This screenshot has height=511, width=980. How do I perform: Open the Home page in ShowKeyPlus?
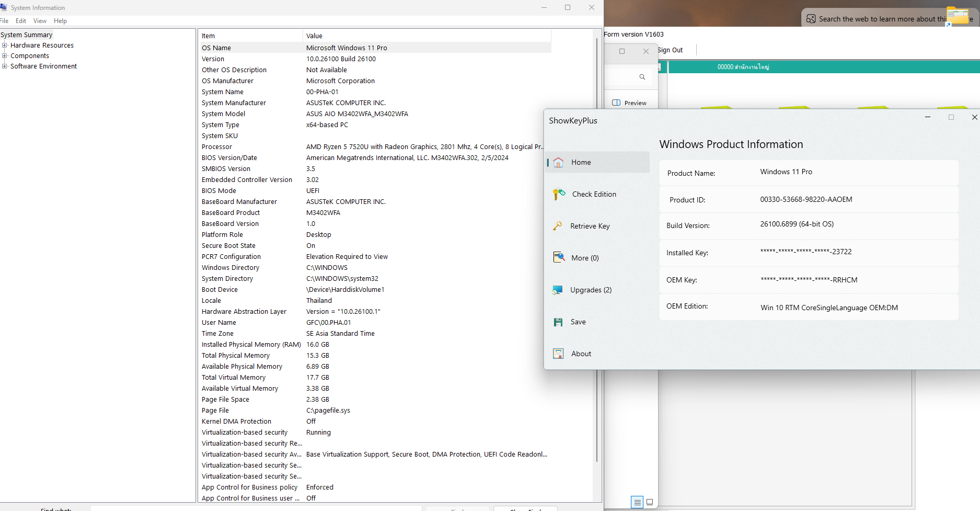pos(581,162)
